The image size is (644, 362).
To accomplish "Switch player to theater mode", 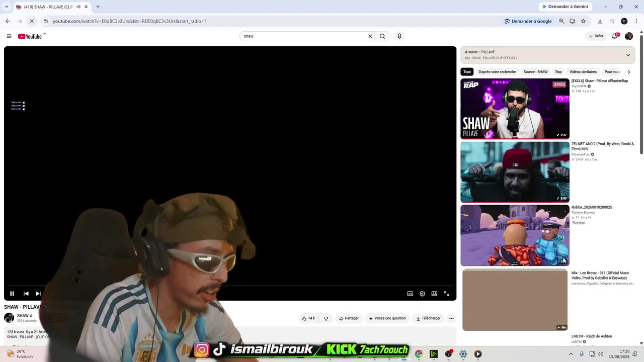I will [434, 294].
